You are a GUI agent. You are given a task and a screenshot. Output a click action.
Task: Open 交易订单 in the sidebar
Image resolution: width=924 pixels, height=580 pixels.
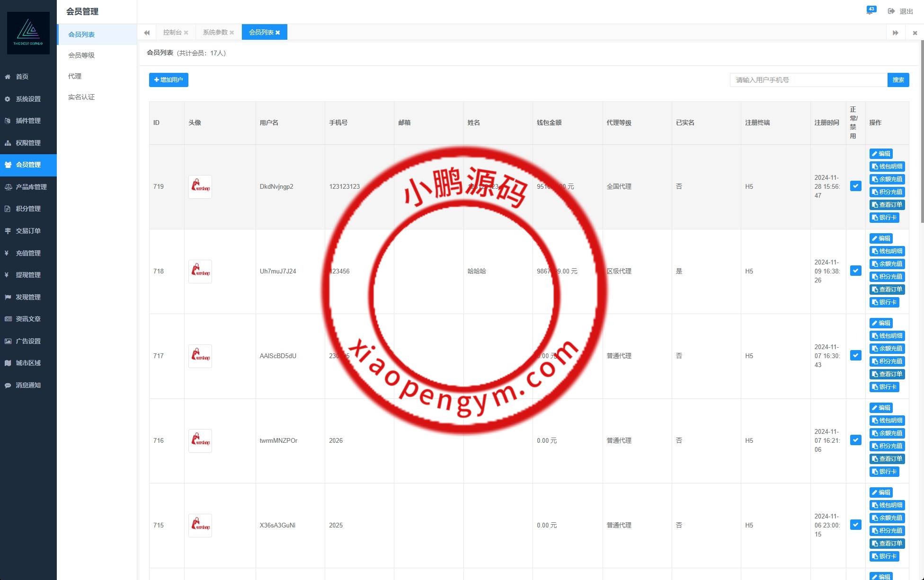pos(28,231)
